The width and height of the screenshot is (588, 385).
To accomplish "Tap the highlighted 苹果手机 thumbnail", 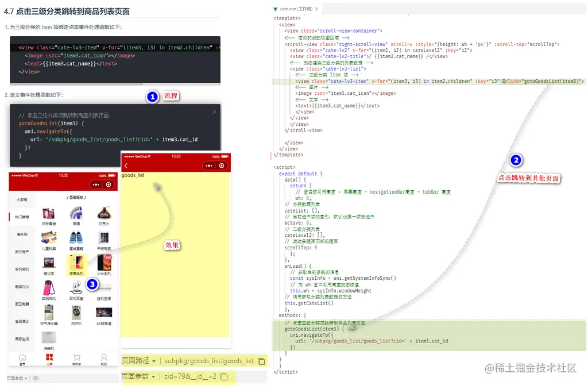I will click(x=76, y=262).
